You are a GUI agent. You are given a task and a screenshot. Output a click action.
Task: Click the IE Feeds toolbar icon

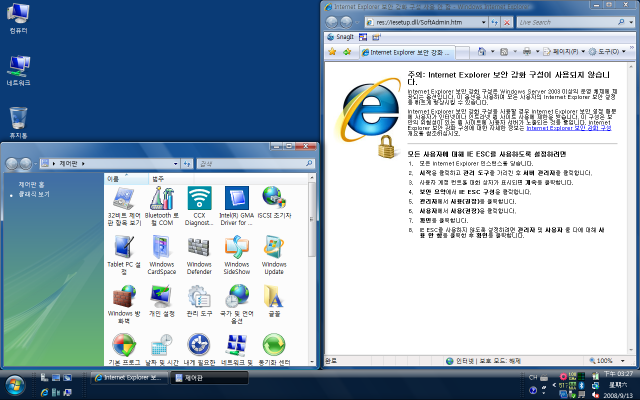coord(504,51)
